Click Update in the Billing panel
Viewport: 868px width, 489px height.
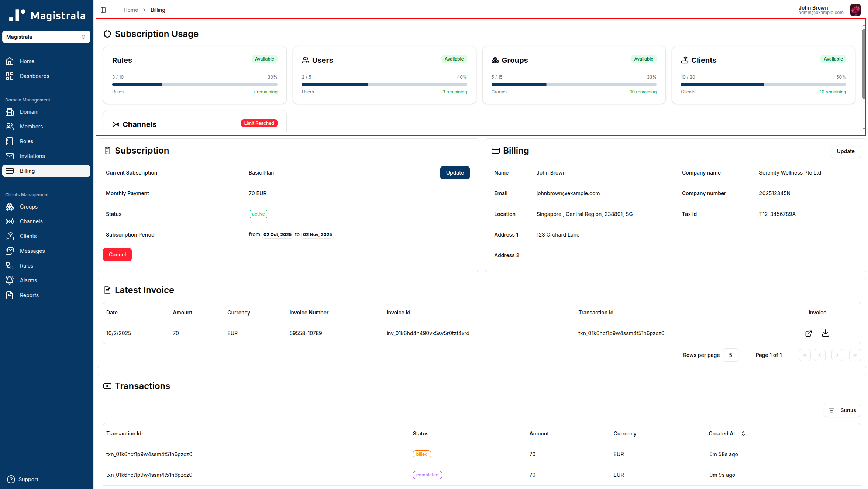(845, 151)
